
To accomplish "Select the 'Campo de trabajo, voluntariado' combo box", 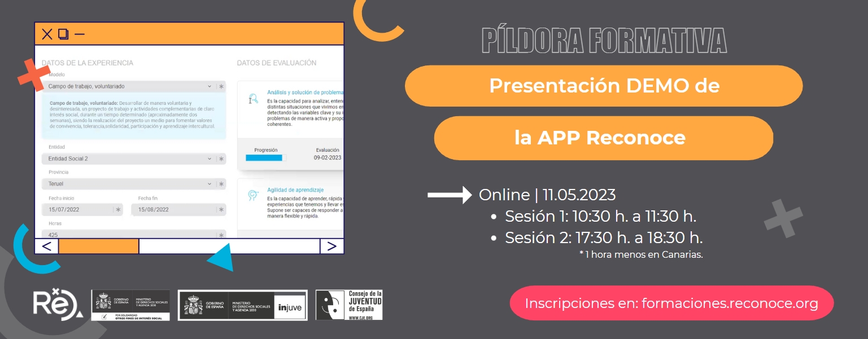I will (134, 86).
